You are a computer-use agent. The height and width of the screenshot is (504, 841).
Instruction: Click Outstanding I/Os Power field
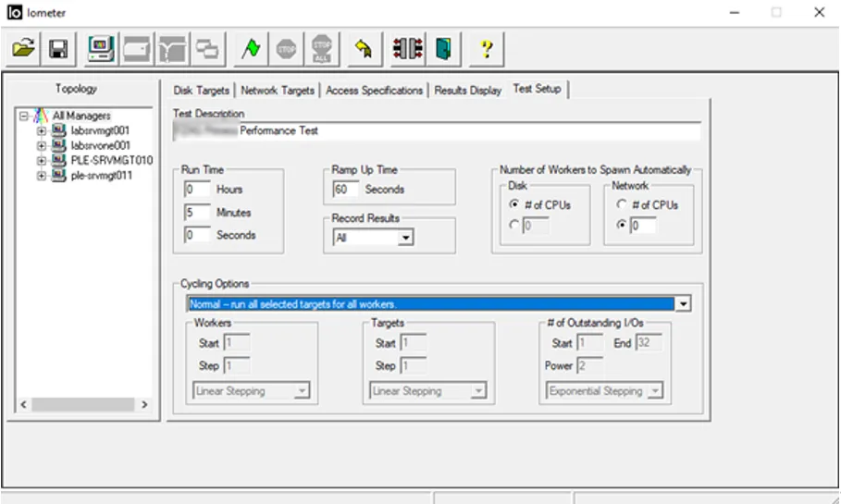[x=590, y=365]
